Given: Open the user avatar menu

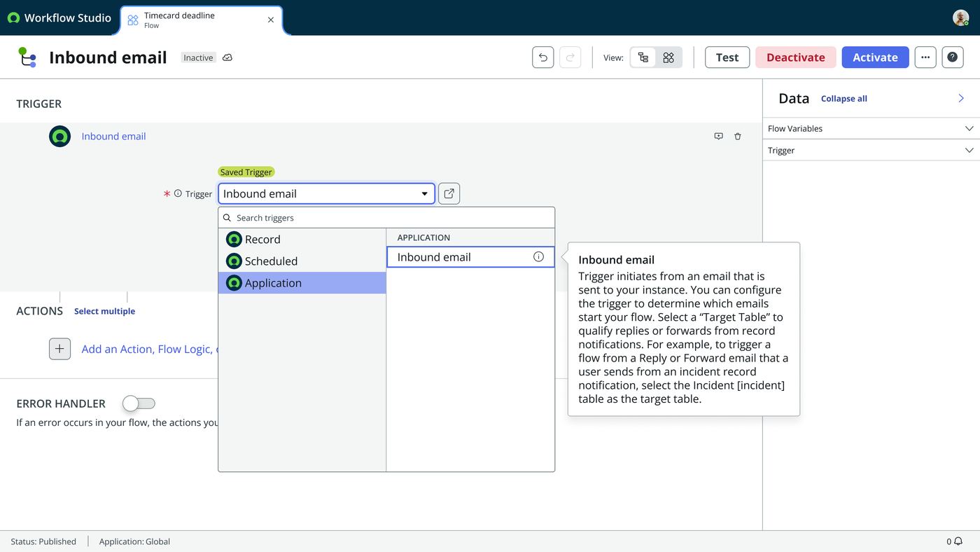Looking at the screenshot, I should pos(961,18).
